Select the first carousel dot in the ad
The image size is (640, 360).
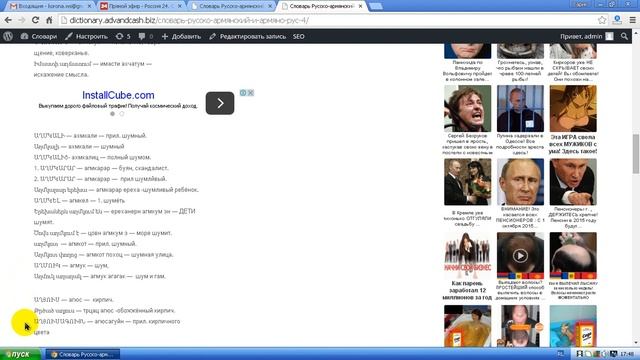click(x=112, y=114)
